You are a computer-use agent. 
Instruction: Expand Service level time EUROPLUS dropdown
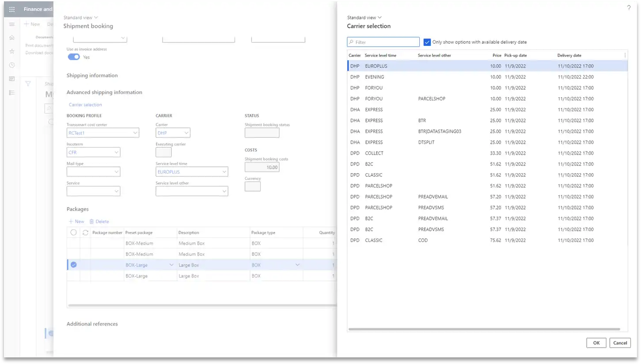click(224, 172)
